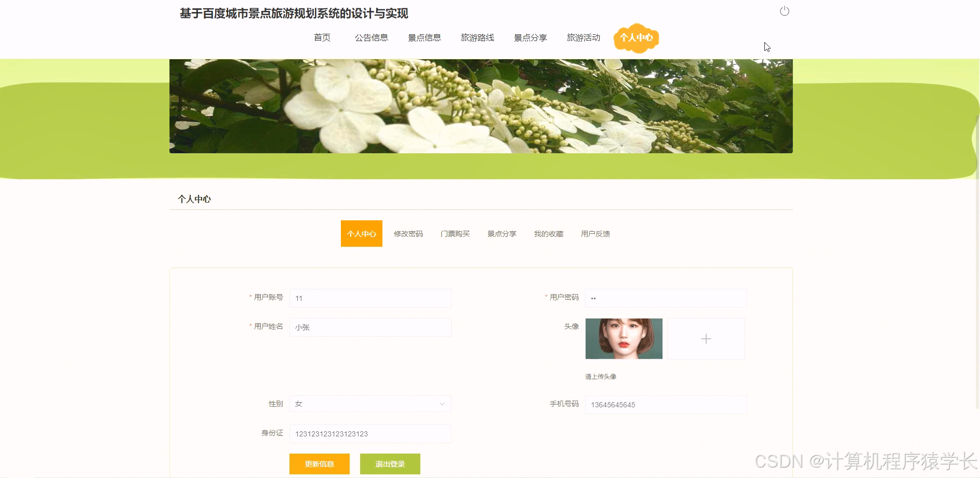Click the uploaded avatar photo thumbnail
This screenshot has height=478, width=980.
pyautogui.click(x=624, y=339)
